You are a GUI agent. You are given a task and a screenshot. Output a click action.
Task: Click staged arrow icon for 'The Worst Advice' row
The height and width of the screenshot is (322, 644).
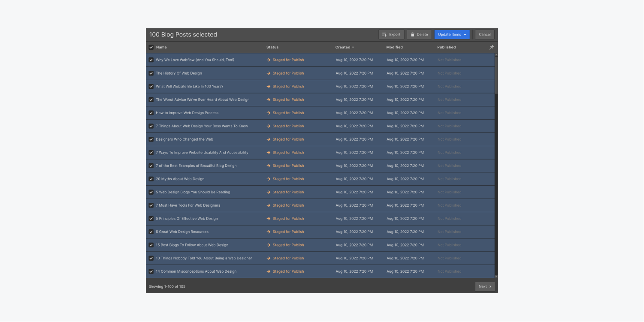(x=268, y=100)
